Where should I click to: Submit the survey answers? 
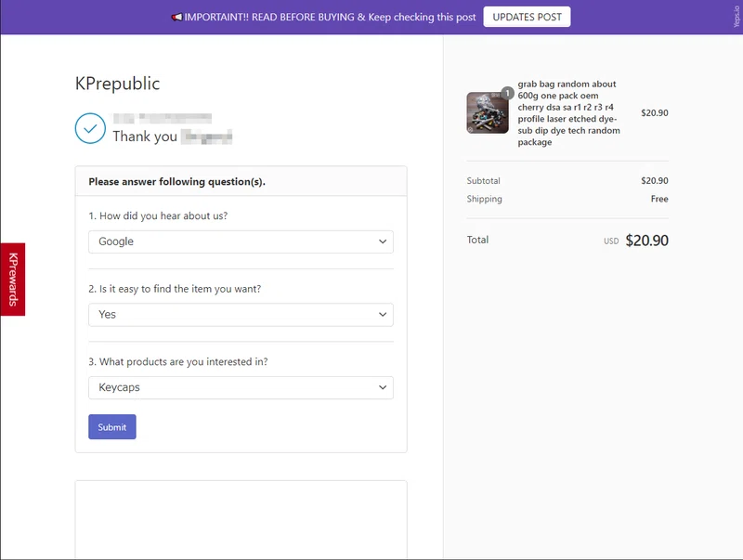(x=112, y=427)
